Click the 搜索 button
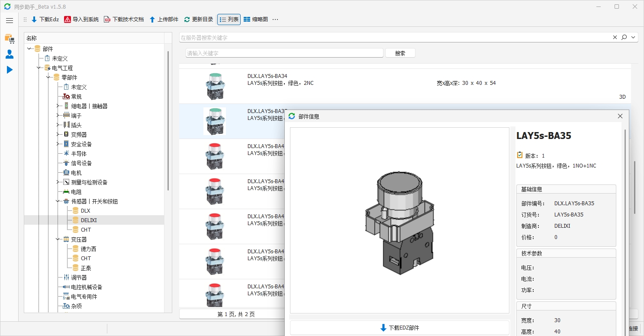This screenshot has width=644, height=336. tap(400, 53)
